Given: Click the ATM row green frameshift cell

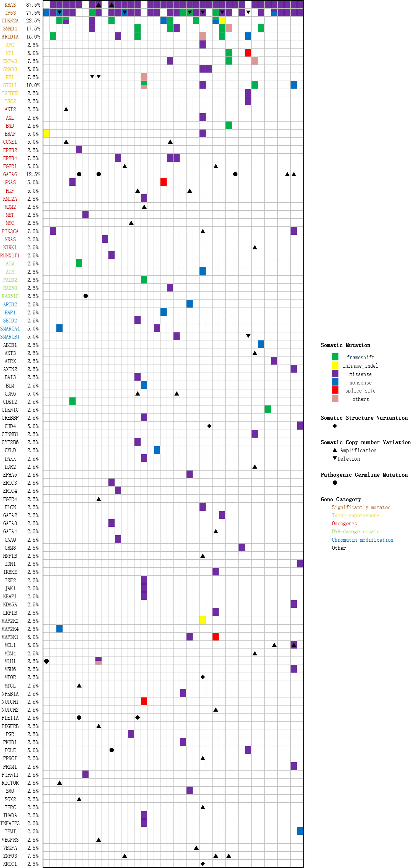Looking at the screenshot, I should (x=79, y=263).
